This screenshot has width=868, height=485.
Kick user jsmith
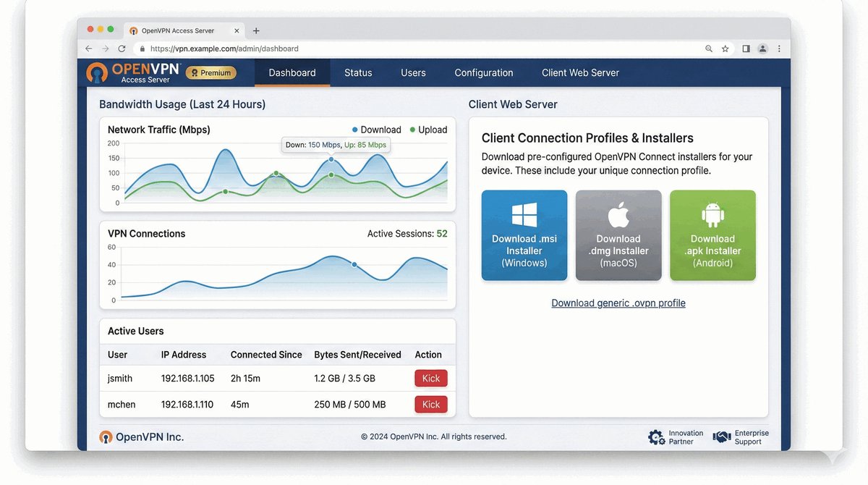click(431, 379)
